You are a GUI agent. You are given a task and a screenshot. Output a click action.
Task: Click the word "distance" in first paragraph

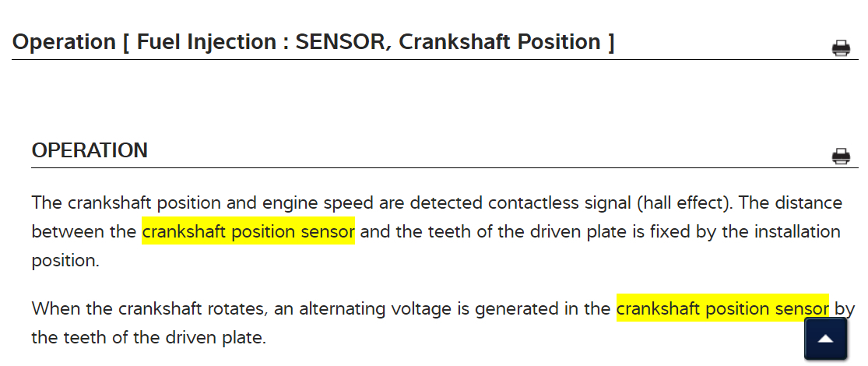point(808,203)
